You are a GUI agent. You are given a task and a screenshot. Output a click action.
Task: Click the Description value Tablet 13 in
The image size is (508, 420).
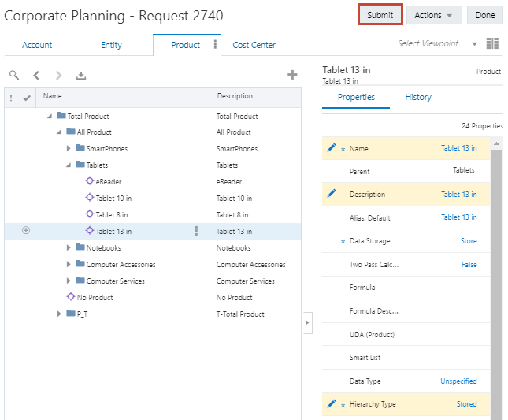coord(458,195)
